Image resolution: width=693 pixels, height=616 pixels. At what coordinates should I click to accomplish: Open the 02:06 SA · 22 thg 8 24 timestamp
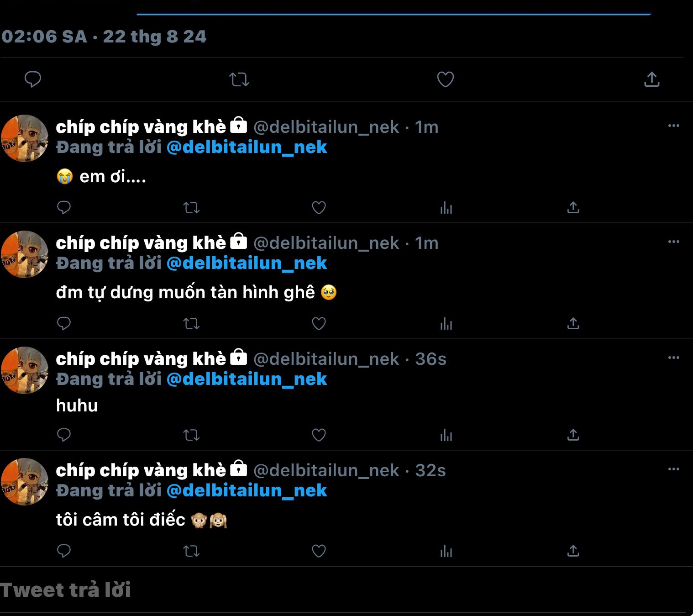coord(104,37)
